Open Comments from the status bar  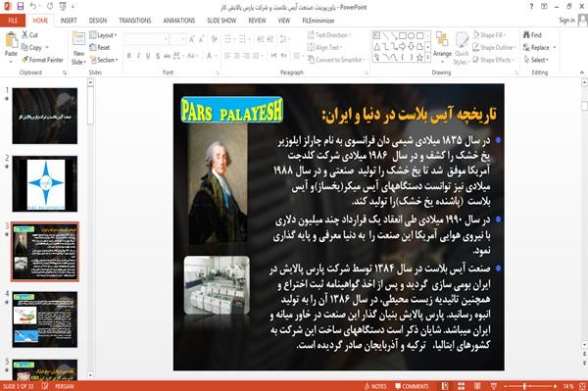pyautogui.click(x=412, y=386)
